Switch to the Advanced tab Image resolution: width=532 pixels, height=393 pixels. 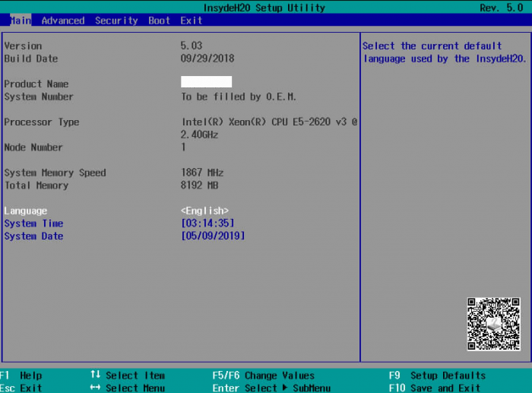pyautogui.click(x=62, y=21)
